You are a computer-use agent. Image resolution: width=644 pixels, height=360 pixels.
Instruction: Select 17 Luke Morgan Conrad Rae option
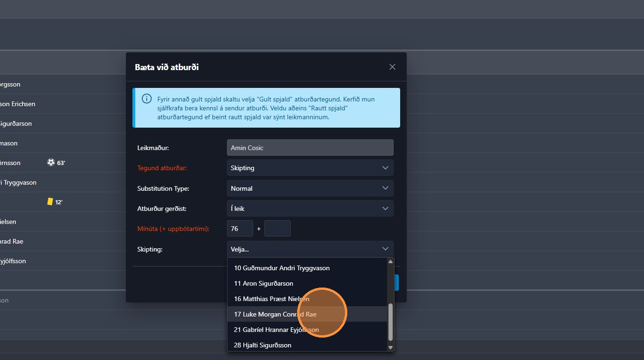pos(307,314)
